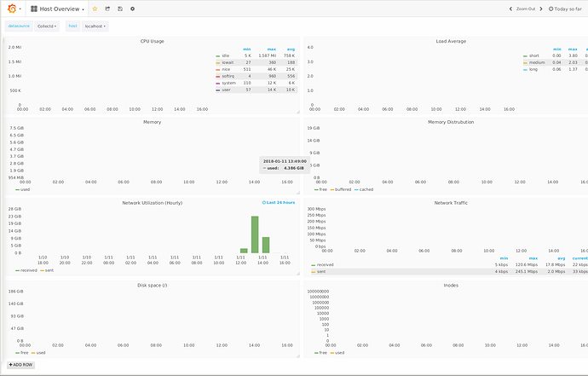Save dashboard using floppy disk icon

(x=120, y=9)
